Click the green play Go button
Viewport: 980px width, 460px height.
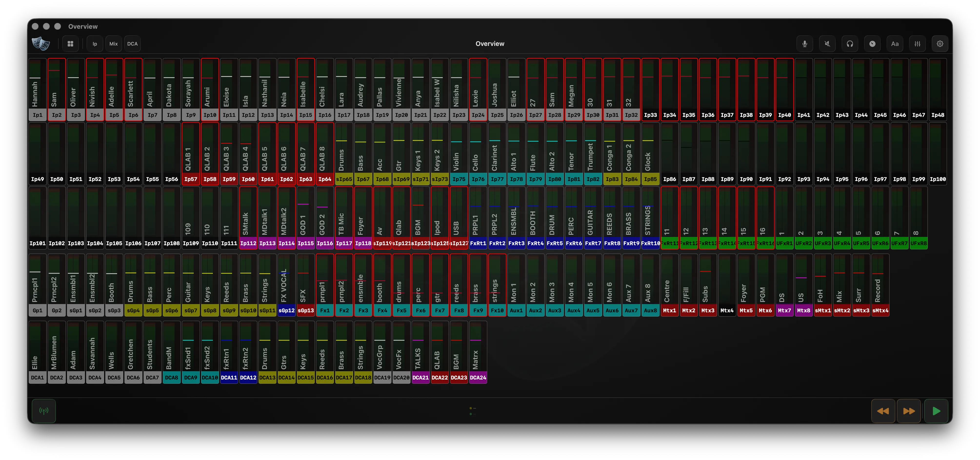pos(936,411)
